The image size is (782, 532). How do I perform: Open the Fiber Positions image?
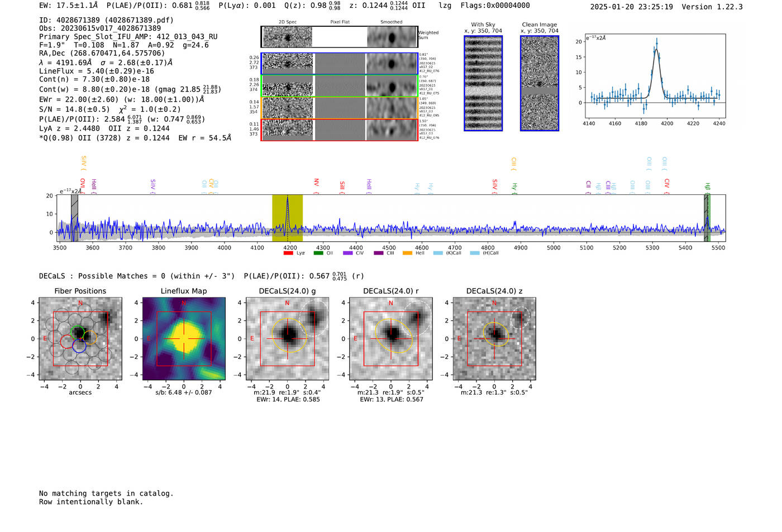80,339
